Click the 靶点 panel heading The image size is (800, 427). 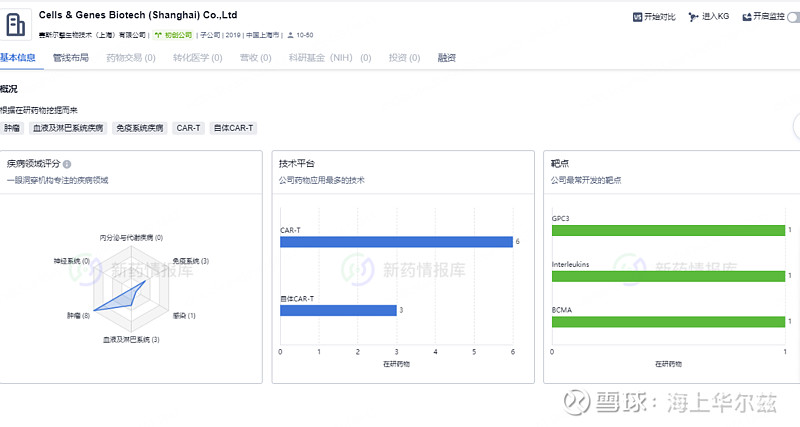[560, 164]
